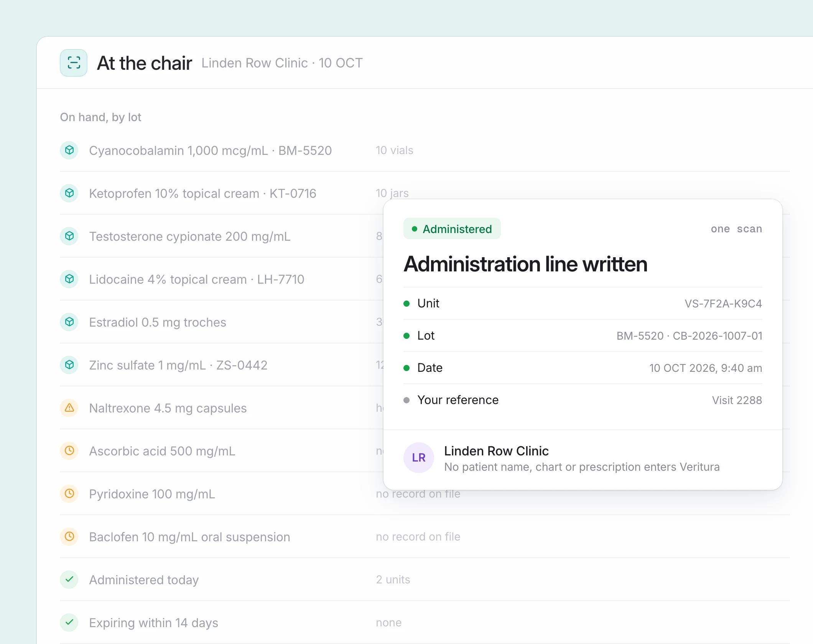Click the checkmark icon for Expiring within 14 days
Viewport: 813px width, 644px height.
(x=69, y=623)
